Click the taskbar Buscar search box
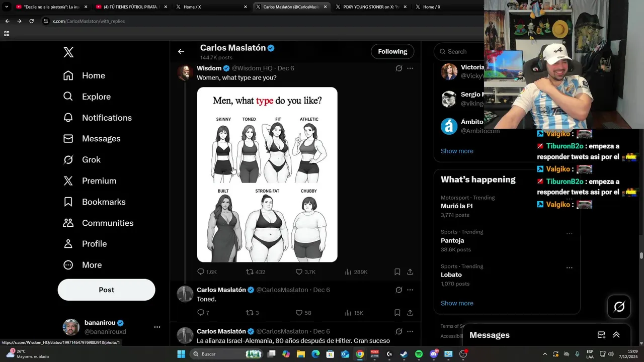 pyautogui.click(x=226, y=354)
